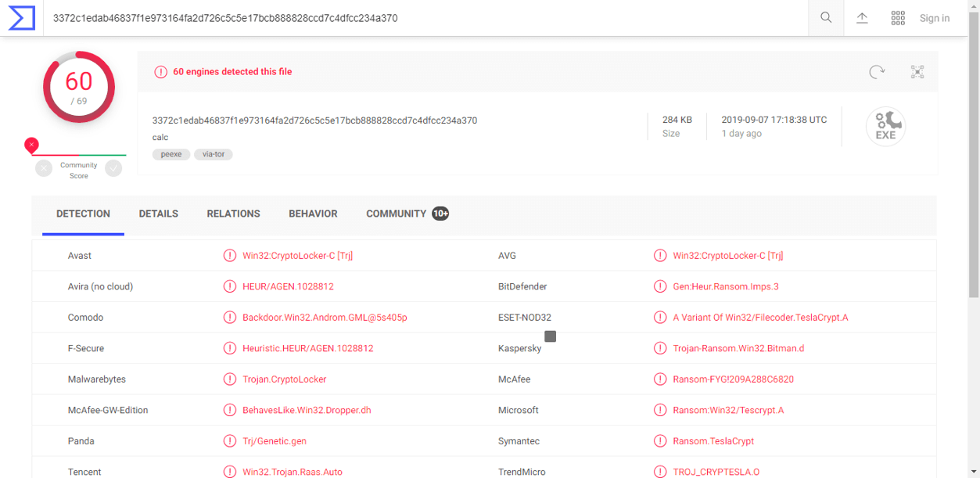Image resolution: width=980 pixels, height=478 pixels.
Task: Click the reanalyze refresh icon
Action: coord(877,72)
